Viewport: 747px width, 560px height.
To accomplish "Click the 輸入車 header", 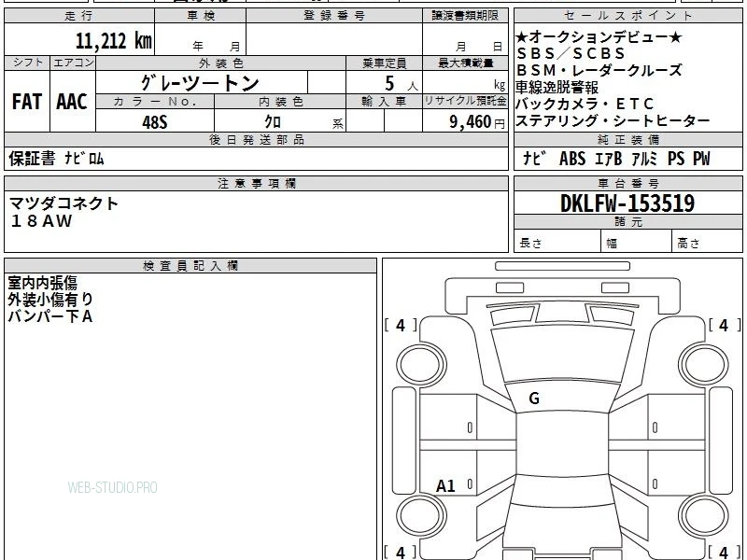I will (384, 101).
